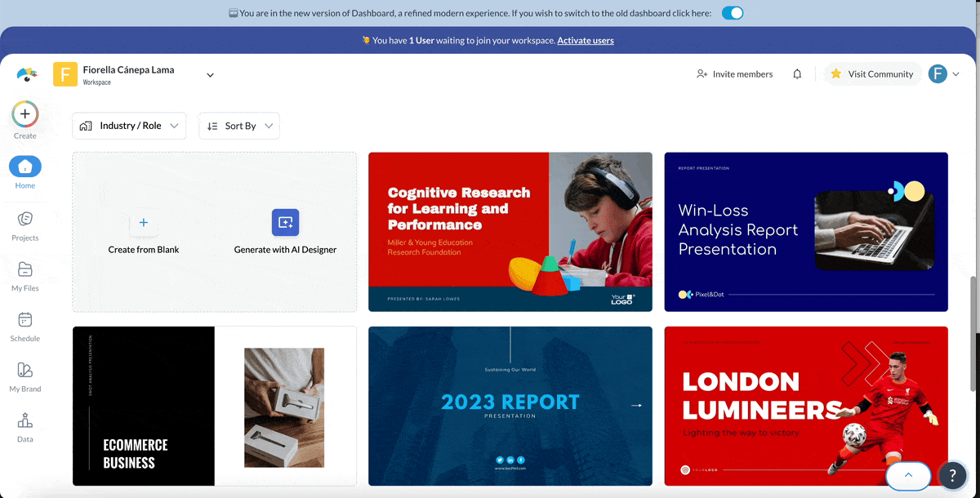Open the Data section icon

click(x=24, y=421)
